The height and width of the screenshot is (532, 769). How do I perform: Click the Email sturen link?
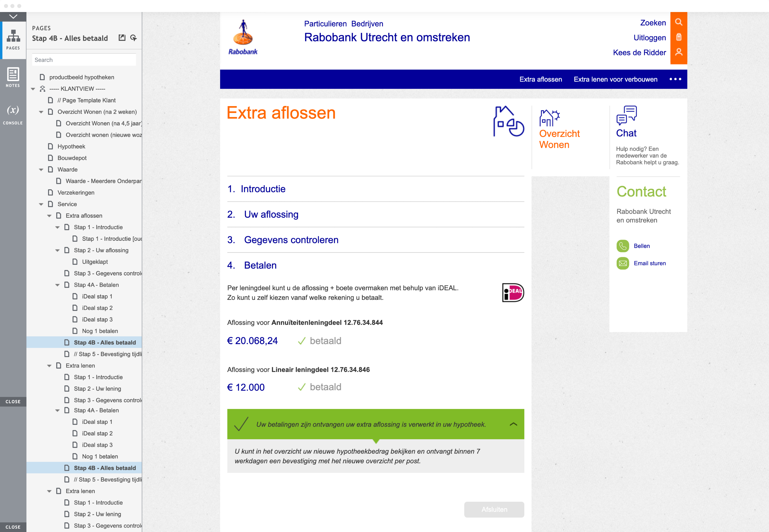tap(649, 263)
